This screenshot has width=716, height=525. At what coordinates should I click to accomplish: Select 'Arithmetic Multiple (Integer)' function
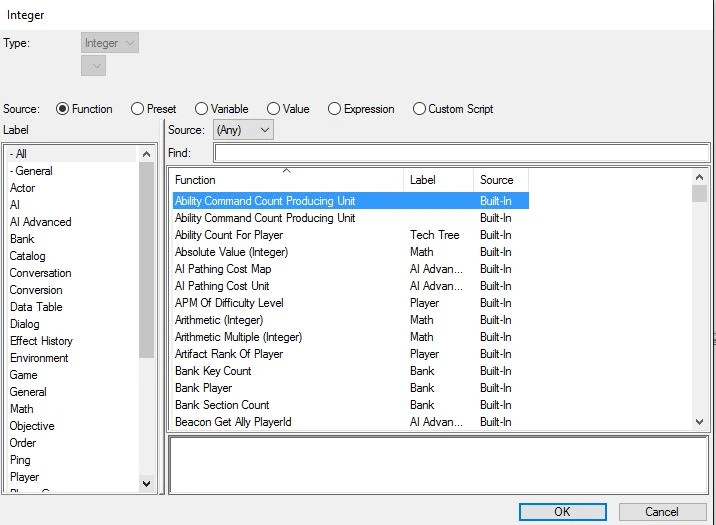(x=351, y=337)
